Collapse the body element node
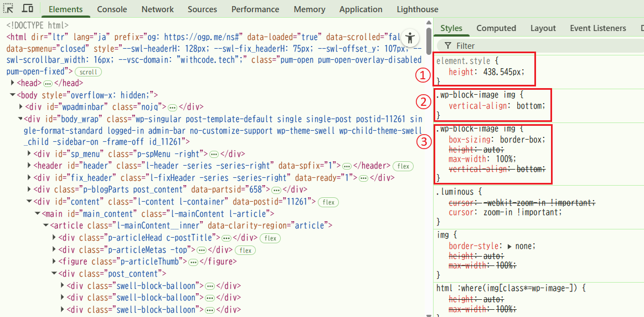This screenshot has height=317, width=644. pyautogui.click(x=13, y=95)
